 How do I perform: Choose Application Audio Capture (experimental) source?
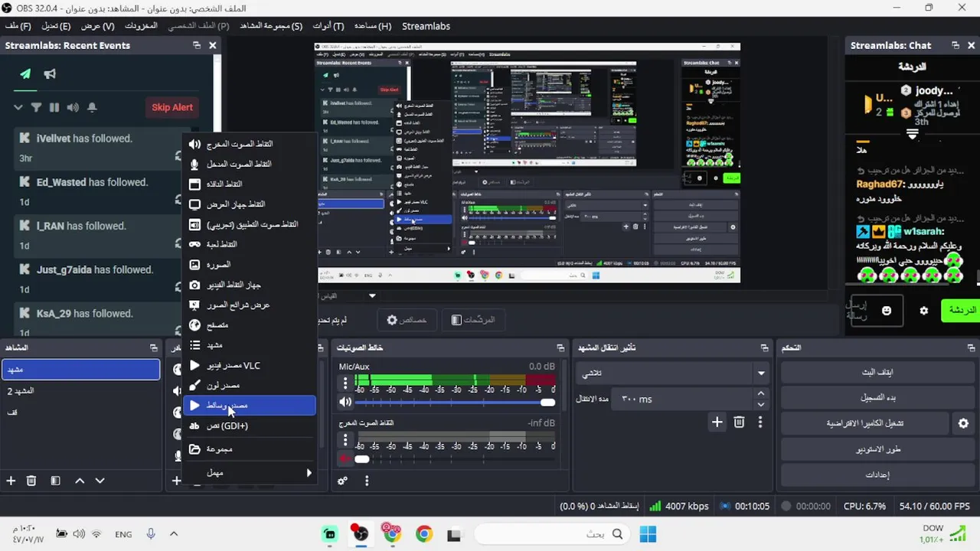[x=250, y=224]
